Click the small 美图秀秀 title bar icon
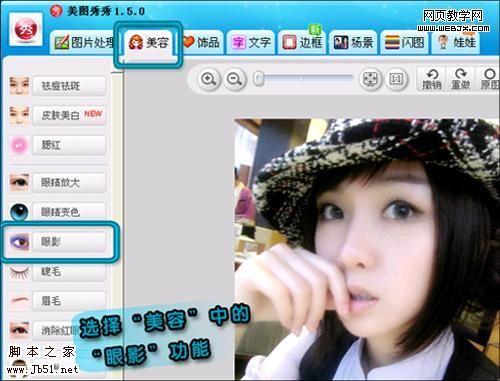 click(56, 11)
